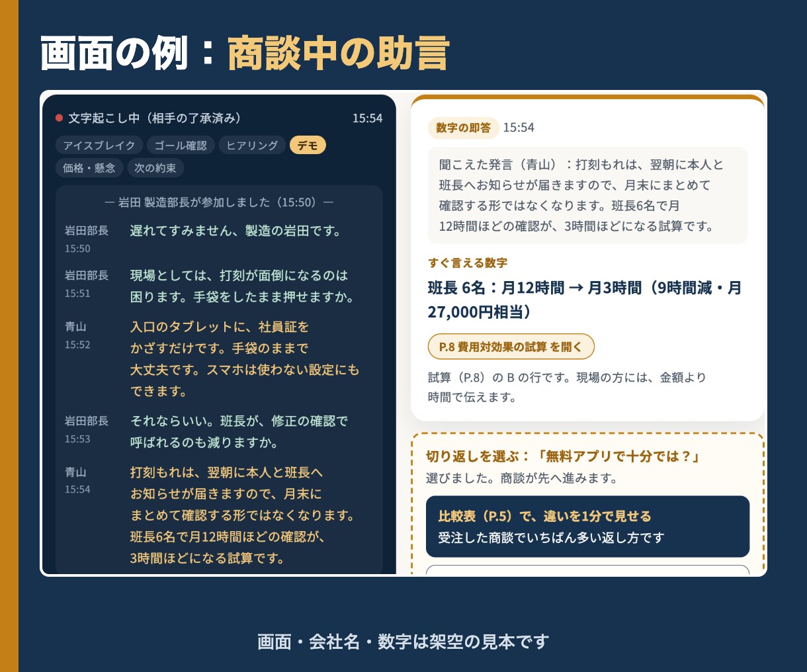
Task: Open the 次の約束 stage tab
Action: coord(155,168)
